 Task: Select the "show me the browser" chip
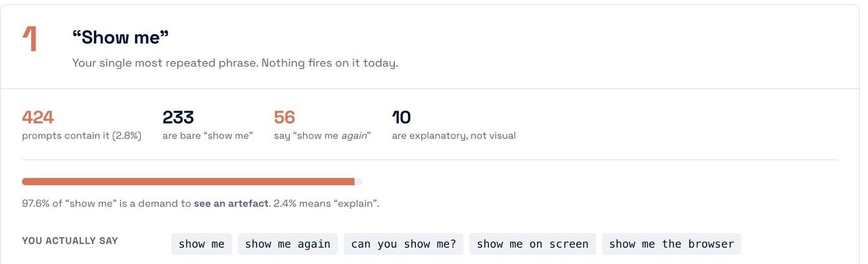(672, 244)
